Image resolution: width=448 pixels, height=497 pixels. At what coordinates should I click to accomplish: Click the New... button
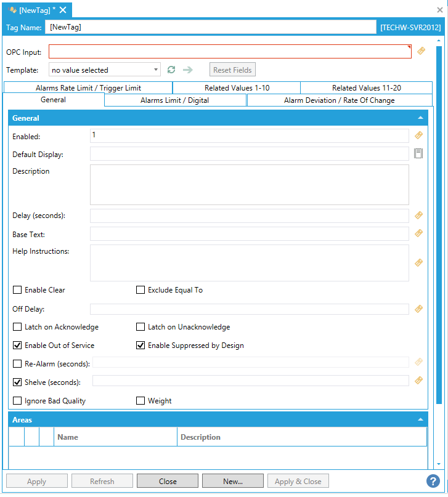coord(232,481)
